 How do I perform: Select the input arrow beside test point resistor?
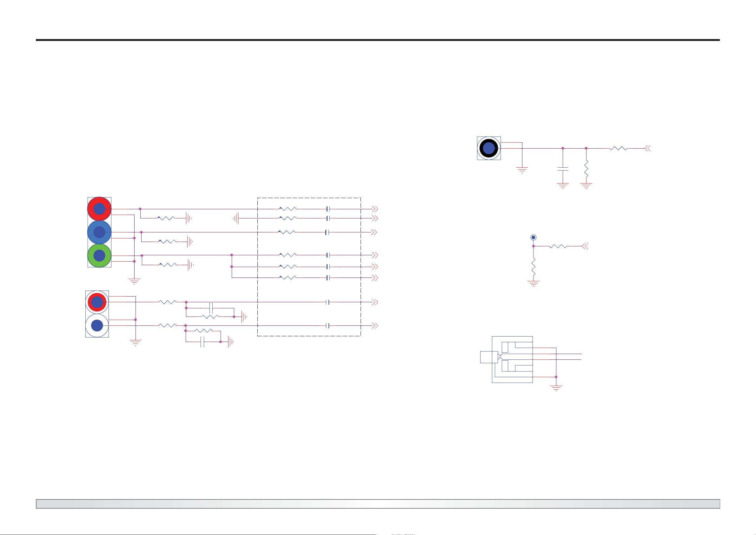click(x=585, y=246)
